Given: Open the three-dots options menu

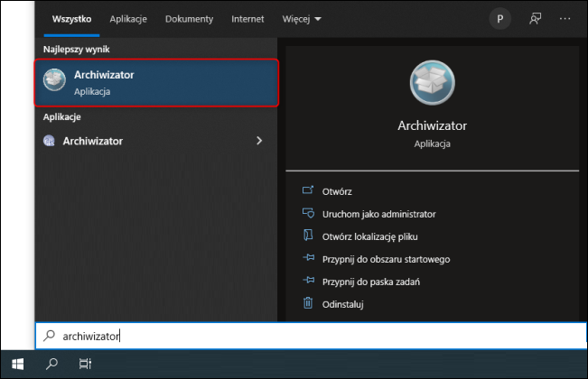Looking at the screenshot, I should 565,18.
